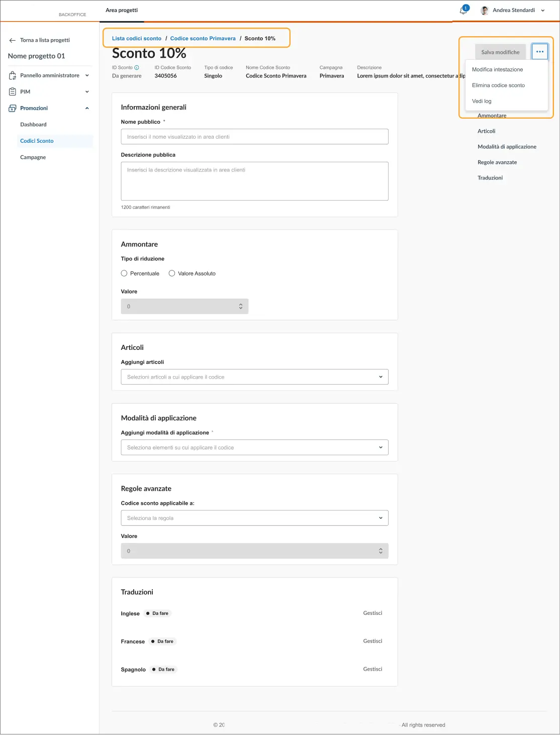Click Andrea Stendardi's profile avatar

pyautogui.click(x=485, y=11)
